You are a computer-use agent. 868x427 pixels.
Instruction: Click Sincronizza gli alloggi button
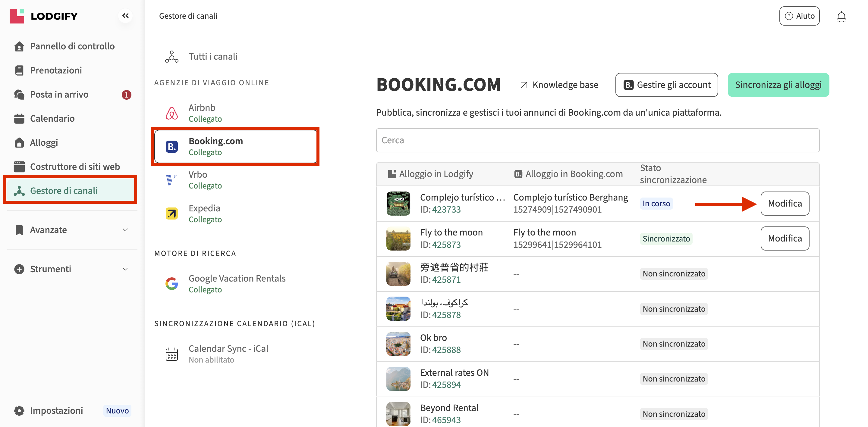click(x=778, y=85)
